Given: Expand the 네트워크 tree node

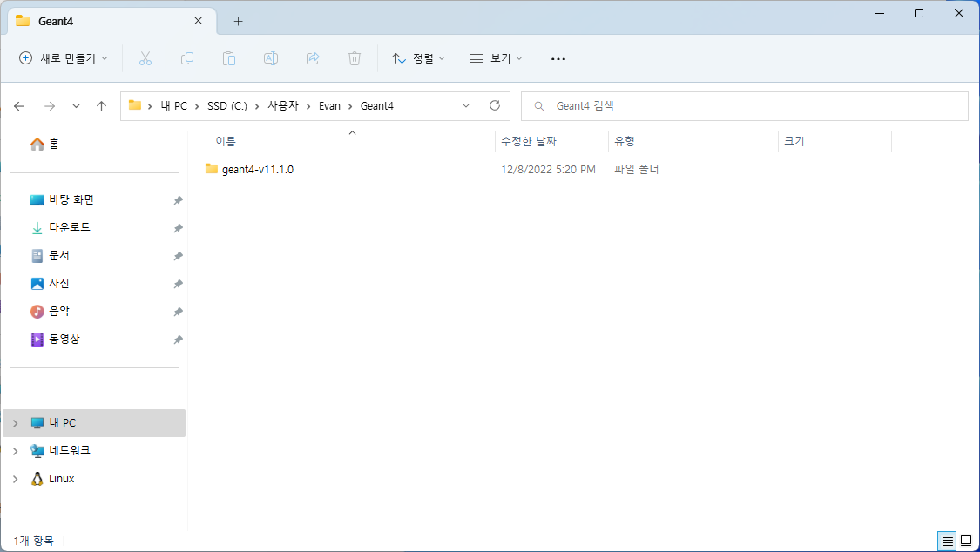Looking at the screenshot, I should coord(15,451).
